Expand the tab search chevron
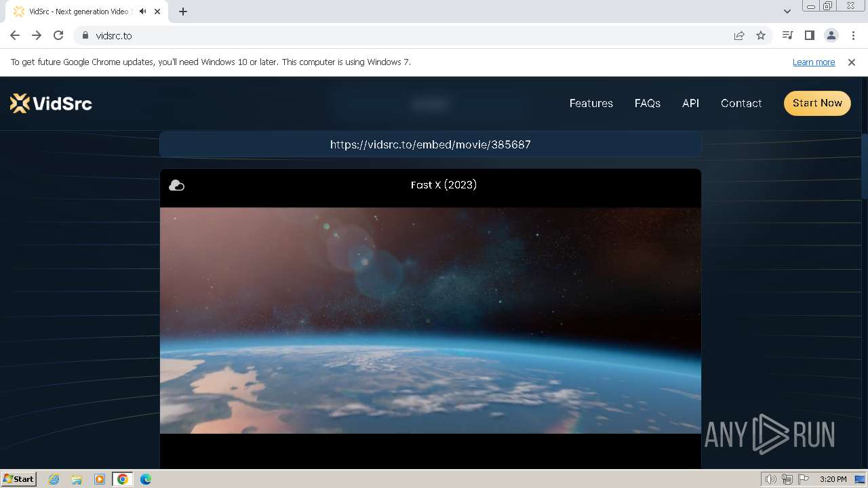This screenshot has width=868, height=488. coord(787,11)
